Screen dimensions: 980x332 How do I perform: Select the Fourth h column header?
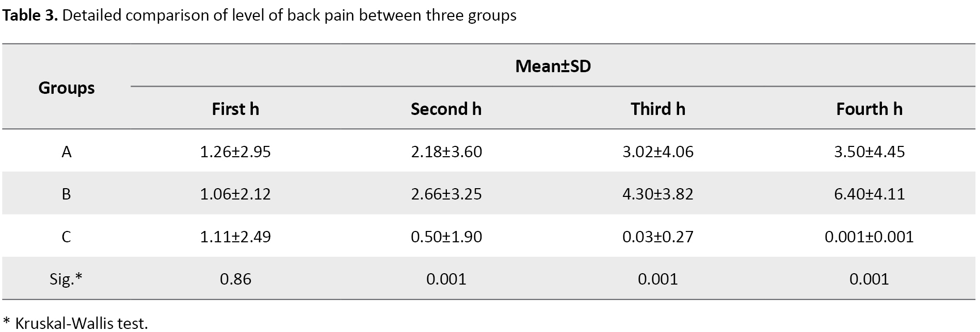[x=869, y=109]
